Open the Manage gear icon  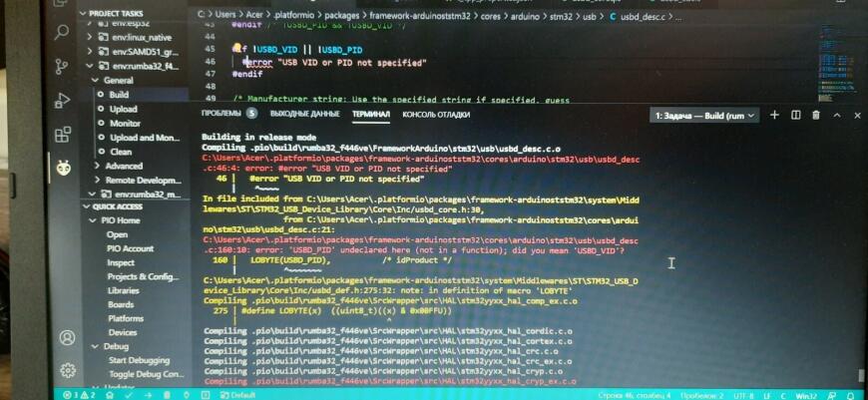[x=68, y=369]
